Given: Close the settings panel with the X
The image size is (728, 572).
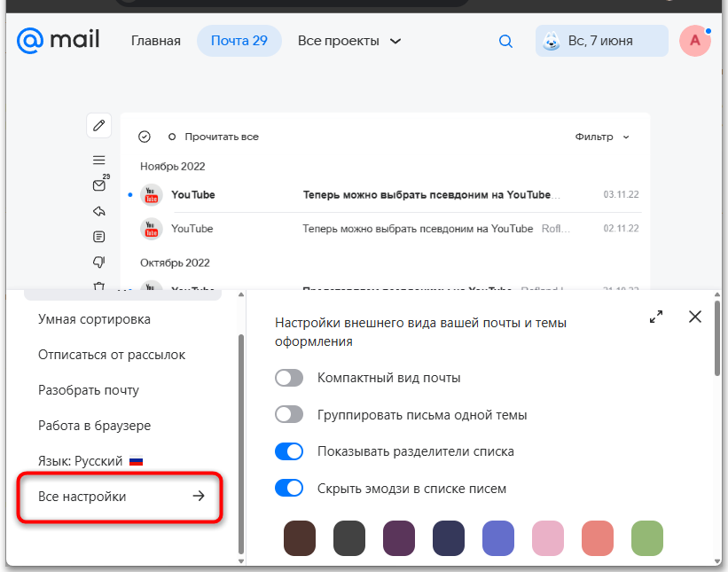Looking at the screenshot, I should [695, 317].
